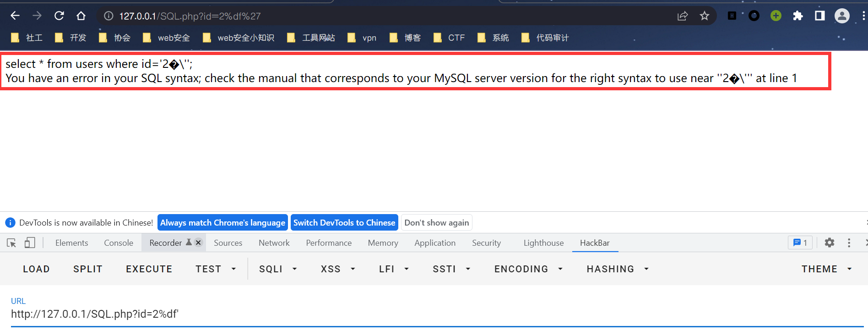Switch to the Sources tab

228,243
